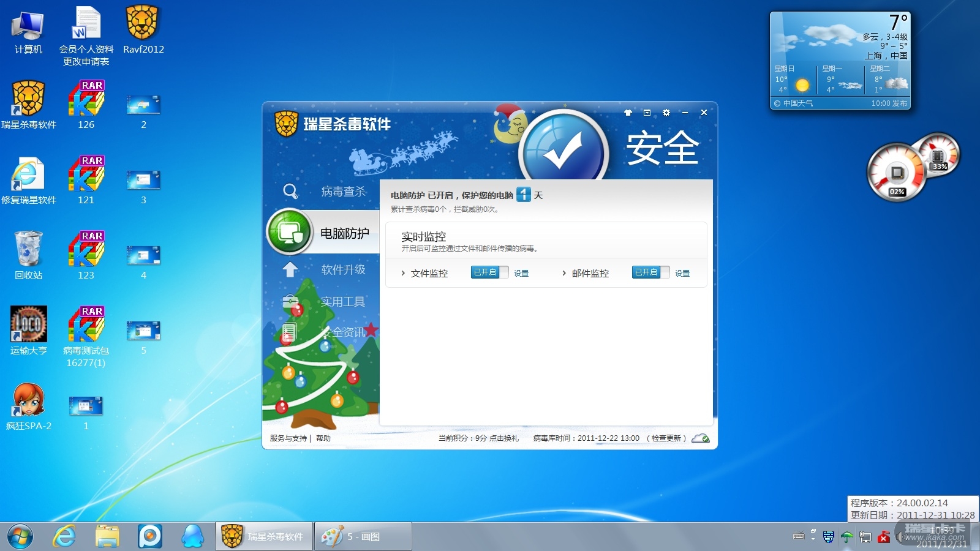Screen dimensions: 980x551
Task: Select the 计算机 desktop icon
Action: pyautogui.click(x=28, y=32)
